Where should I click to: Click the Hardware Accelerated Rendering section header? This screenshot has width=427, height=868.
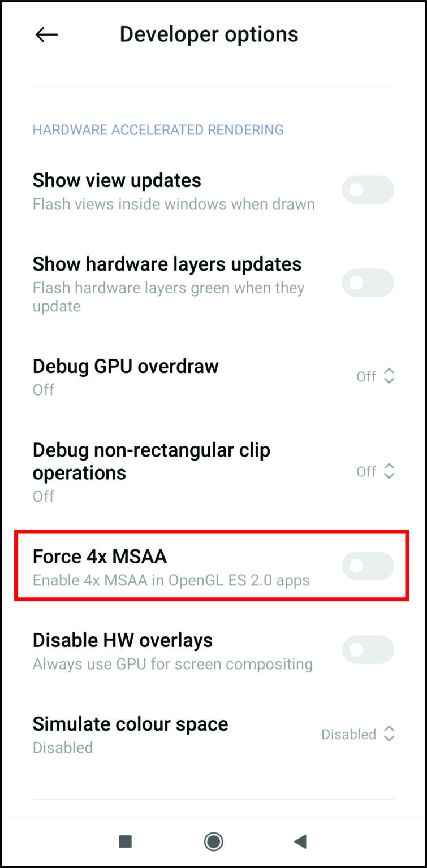click(158, 130)
